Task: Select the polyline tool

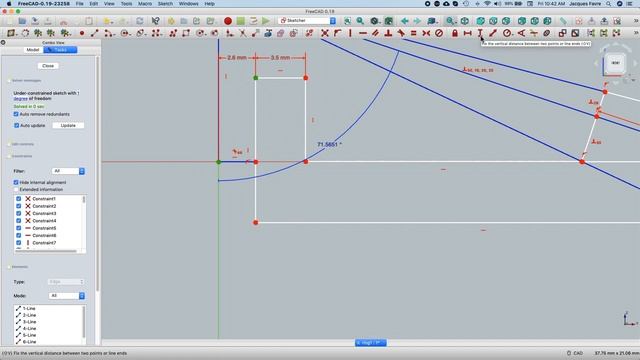Action: click(x=173, y=33)
